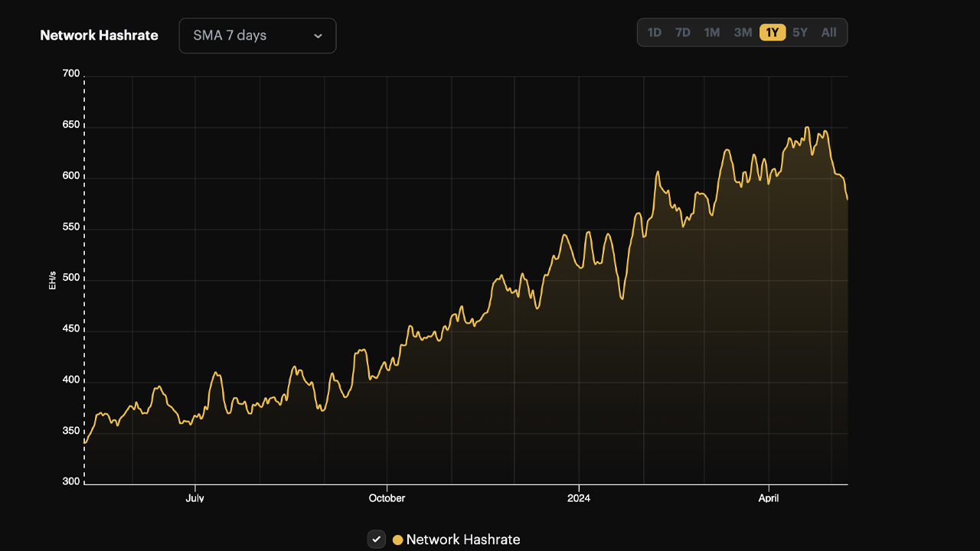
Task: Click the highlighted 1Y range button
Action: pyautogui.click(x=770, y=32)
